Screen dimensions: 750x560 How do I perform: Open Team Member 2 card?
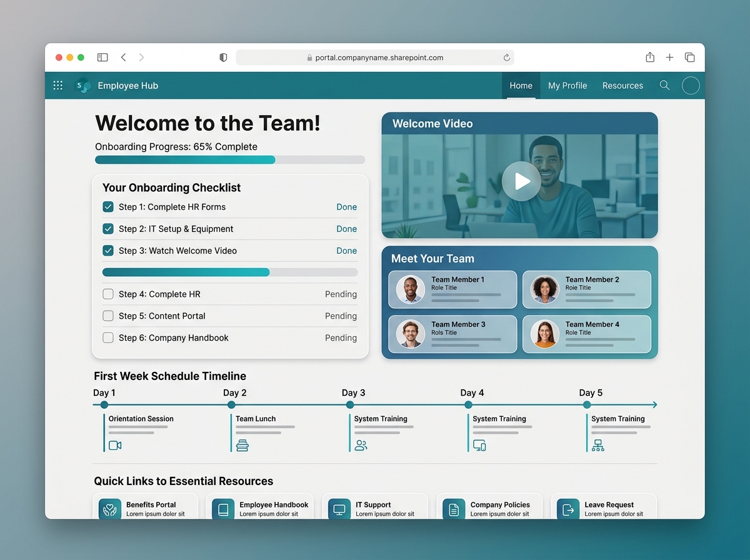coord(587,289)
